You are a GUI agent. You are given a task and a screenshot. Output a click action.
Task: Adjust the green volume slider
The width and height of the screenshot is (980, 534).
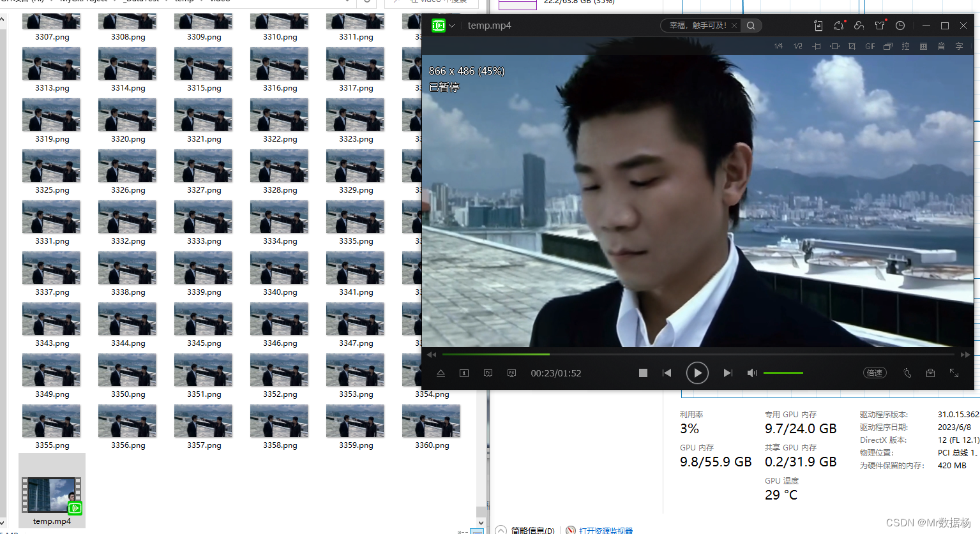click(x=783, y=373)
